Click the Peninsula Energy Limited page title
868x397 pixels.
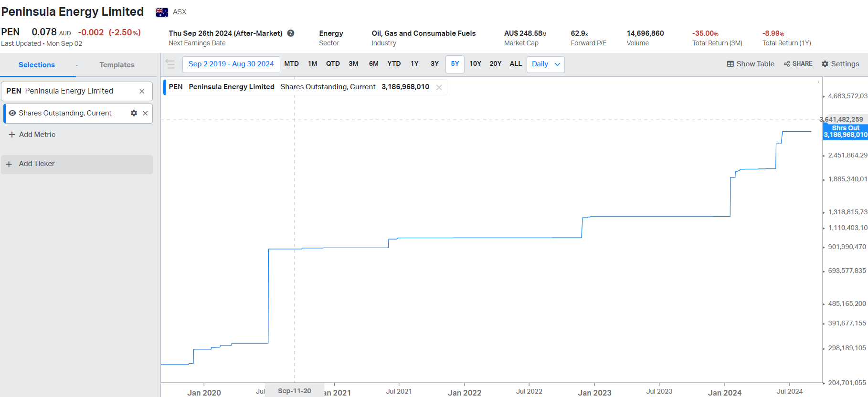click(73, 12)
